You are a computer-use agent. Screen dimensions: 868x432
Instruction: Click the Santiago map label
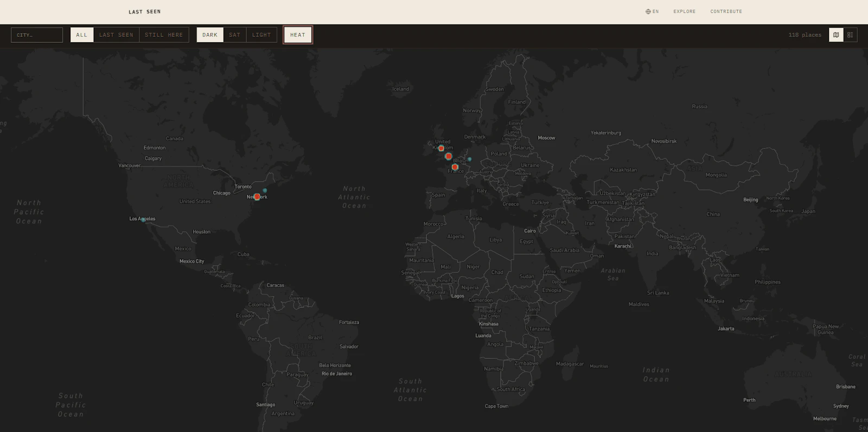click(266, 404)
